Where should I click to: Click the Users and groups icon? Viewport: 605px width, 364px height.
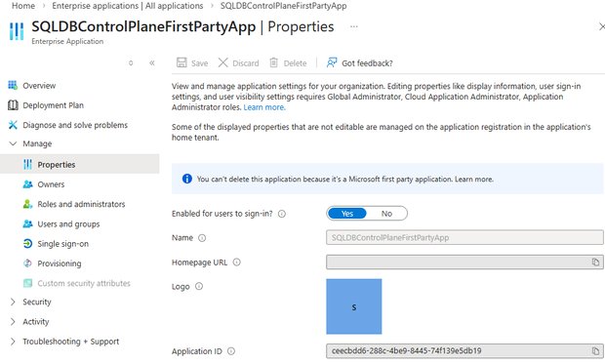[27, 223]
